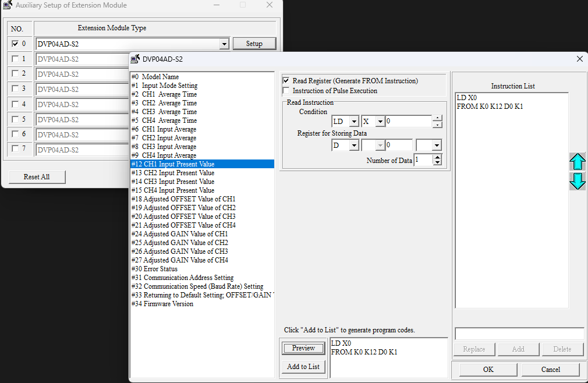The image size is (588, 383).
Task: Uncheck Read Register (Generate FROM Instruction)
Action: [x=286, y=81]
